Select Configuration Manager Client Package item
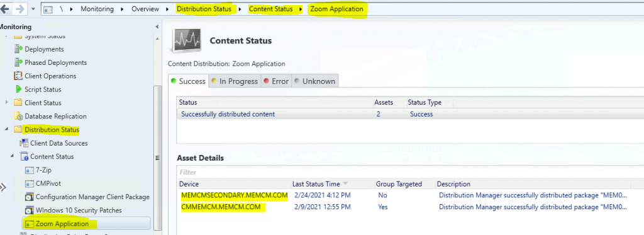The height and width of the screenshot is (235, 644). click(x=93, y=197)
